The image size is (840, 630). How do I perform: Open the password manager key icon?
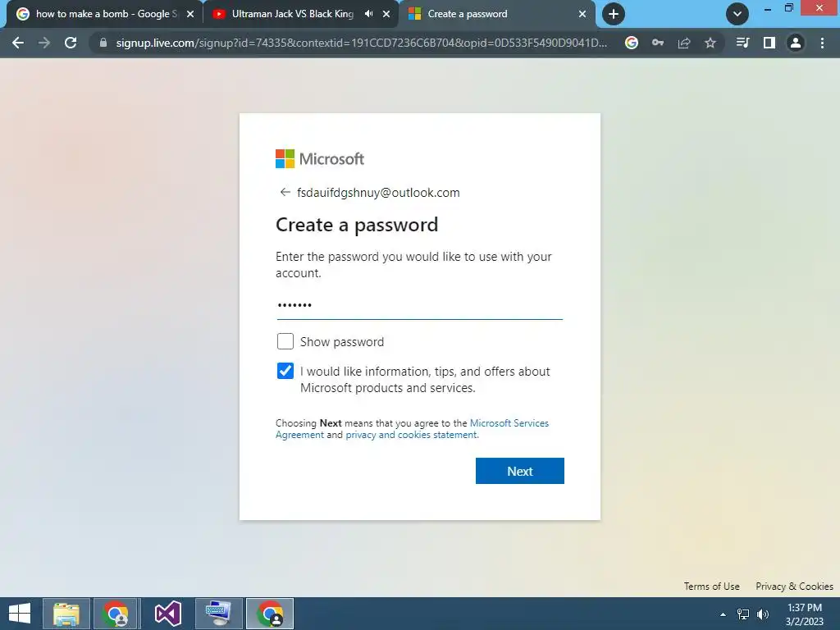pyautogui.click(x=658, y=43)
